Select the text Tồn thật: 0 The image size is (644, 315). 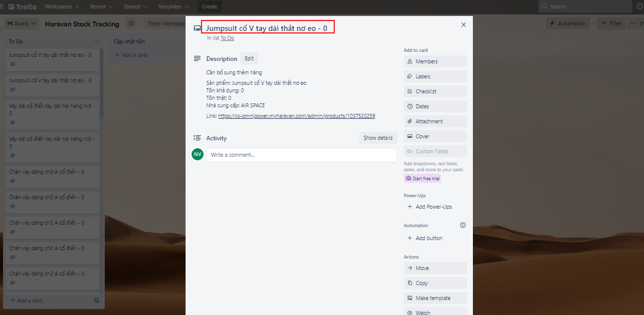218,98
